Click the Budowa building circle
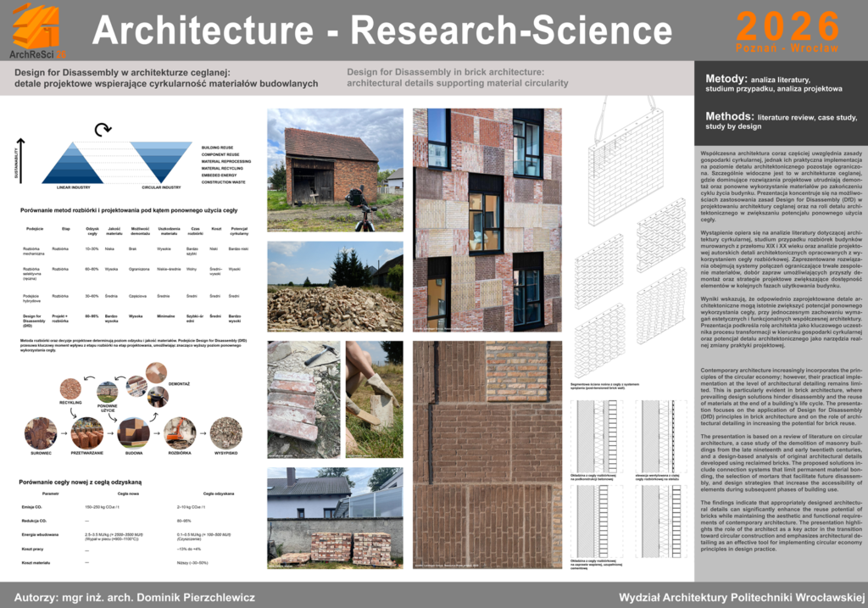Image resolution: width=868 pixels, height=608 pixels. click(134, 432)
